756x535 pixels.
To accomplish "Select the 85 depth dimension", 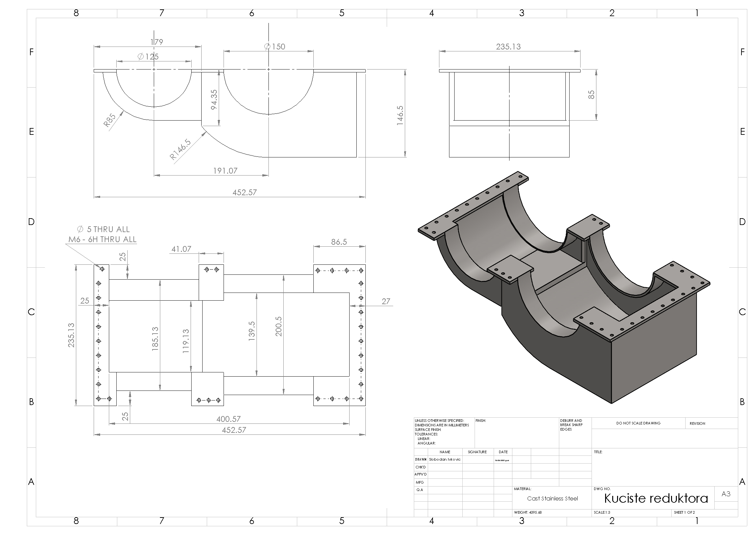I will coord(591,94).
